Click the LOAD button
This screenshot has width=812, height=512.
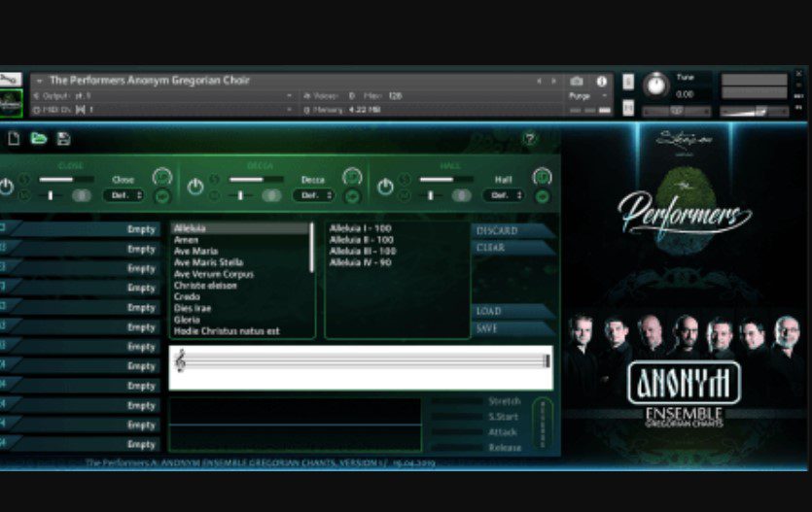point(512,311)
